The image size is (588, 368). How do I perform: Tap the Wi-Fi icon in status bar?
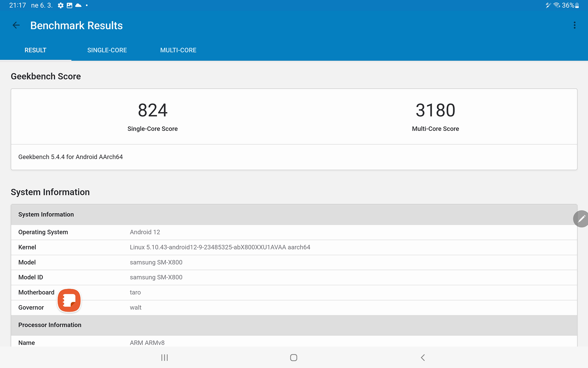[557, 5]
